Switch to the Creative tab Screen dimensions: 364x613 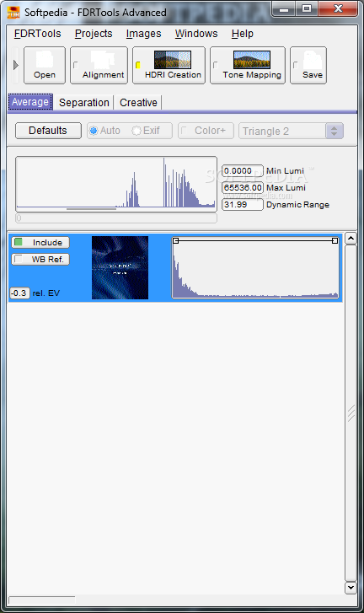138,102
